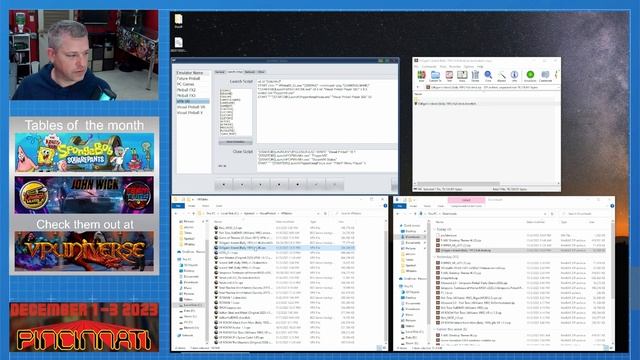Viewport: 640px width, 360px height.
Task: Open WinRAR Options menu
Action: (x=469, y=67)
